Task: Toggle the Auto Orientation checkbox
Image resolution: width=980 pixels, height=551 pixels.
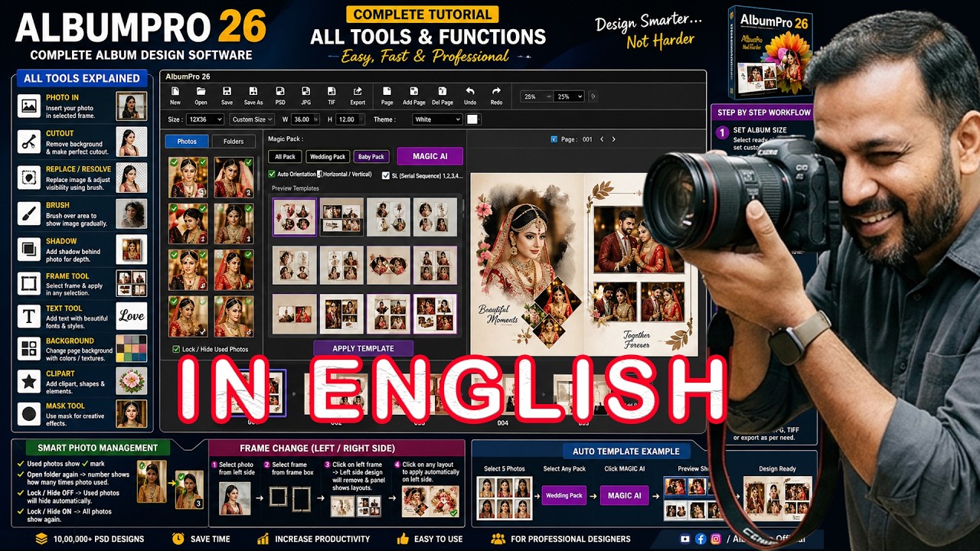Action: pos(272,174)
